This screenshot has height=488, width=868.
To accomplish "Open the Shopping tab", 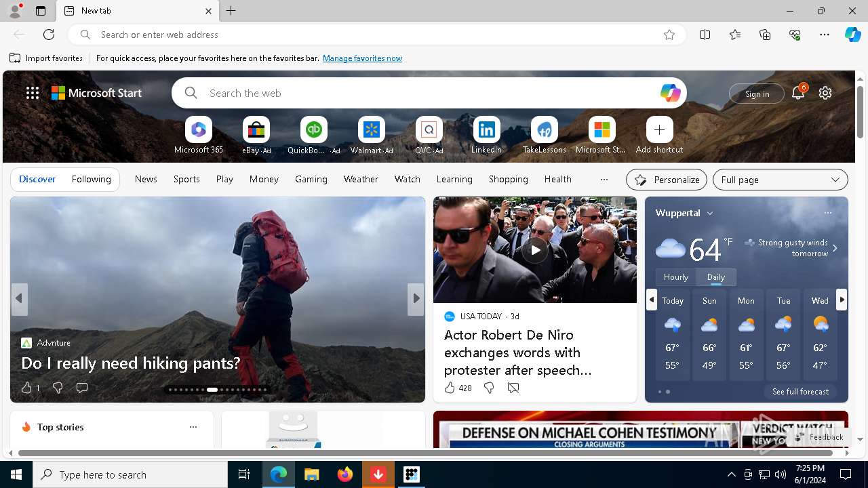I will click(x=508, y=179).
